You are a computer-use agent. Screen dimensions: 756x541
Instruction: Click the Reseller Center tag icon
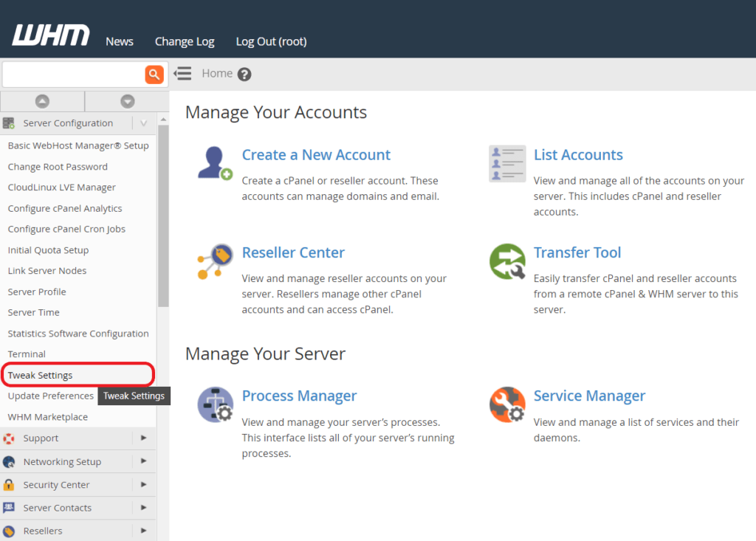[215, 261]
